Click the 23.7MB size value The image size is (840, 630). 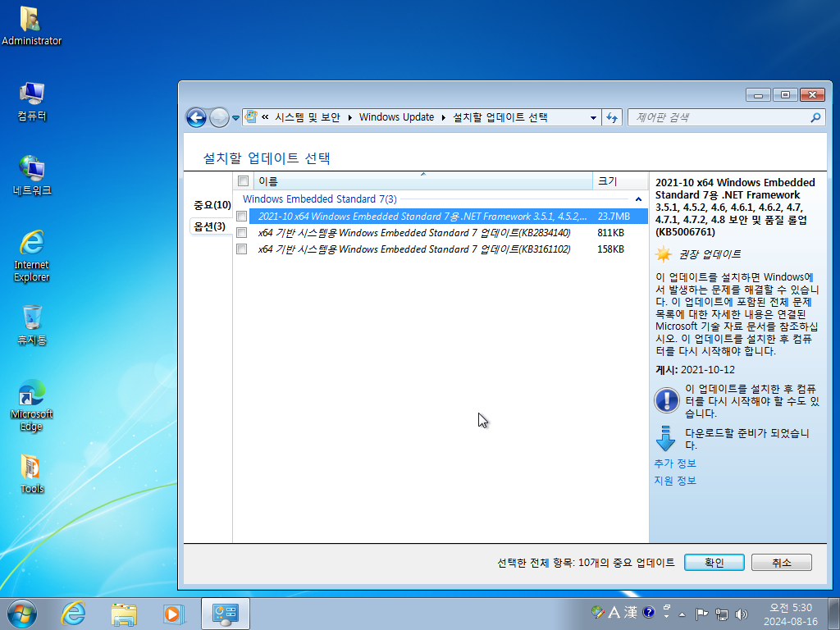click(x=614, y=217)
